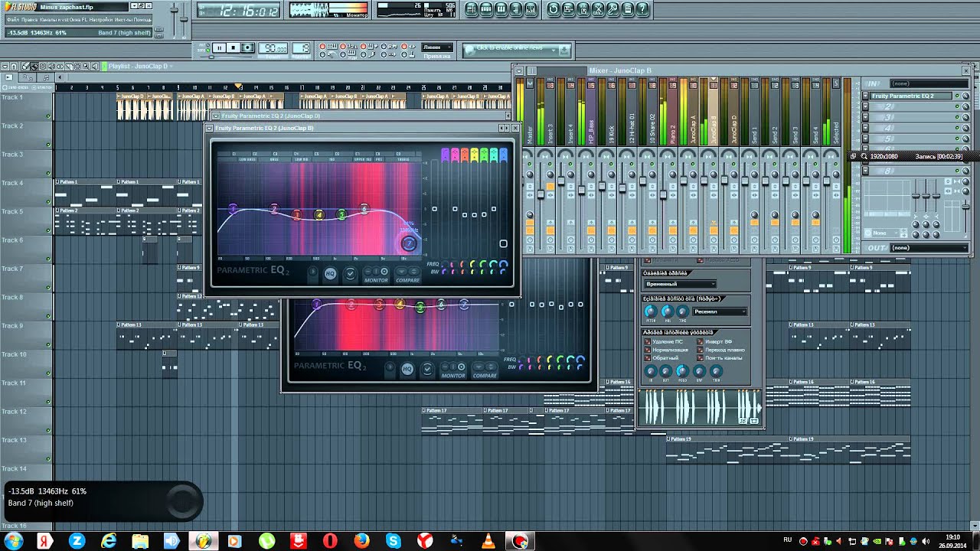
Task: Open Firefox from the Windows taskbar
Action: 361,541
